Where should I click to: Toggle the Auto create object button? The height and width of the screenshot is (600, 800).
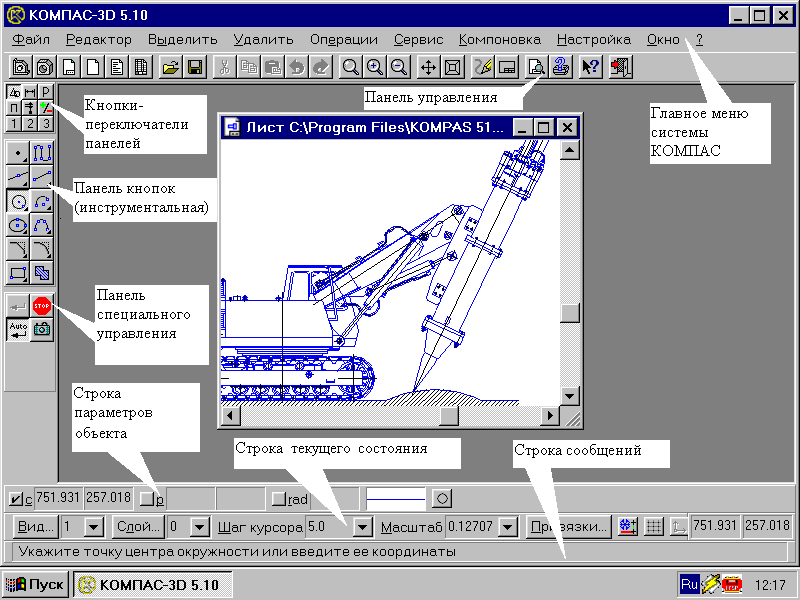(x=18, y=330)
